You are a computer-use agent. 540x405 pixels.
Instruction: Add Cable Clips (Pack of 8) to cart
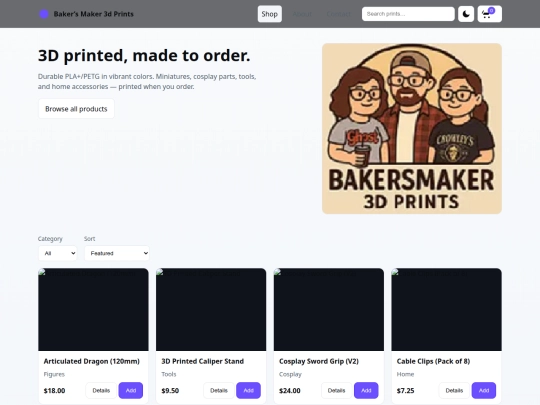point(484,391)
